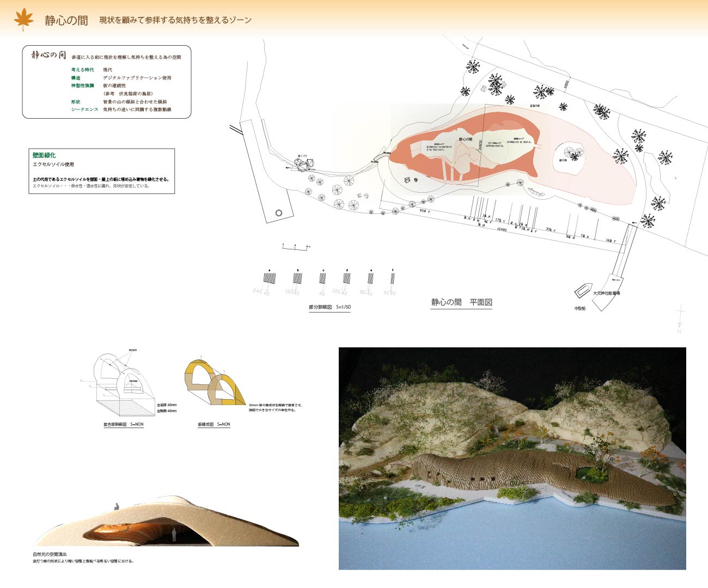The height and width of the screenshot is (588, 708).
Task: Click the 部分詳細図 S=1/50 caption
Action: (329, 307)
